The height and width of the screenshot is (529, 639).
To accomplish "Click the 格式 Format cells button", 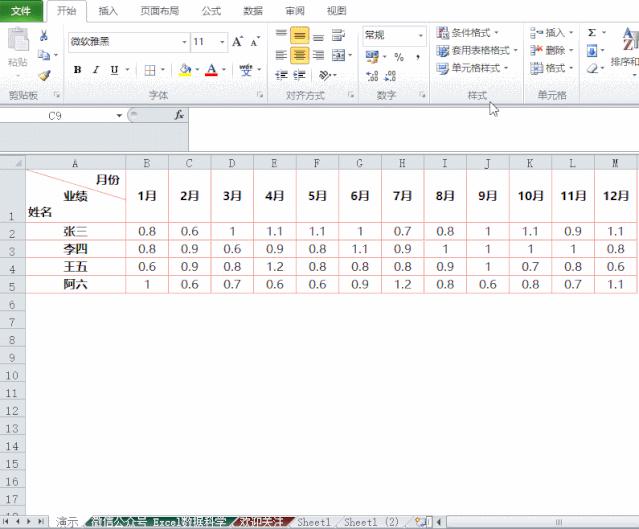I will [551, 68].
